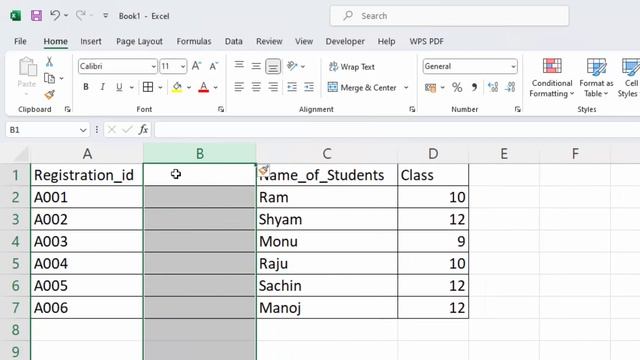Toggle Underline formatting

(x=119, y=87)
